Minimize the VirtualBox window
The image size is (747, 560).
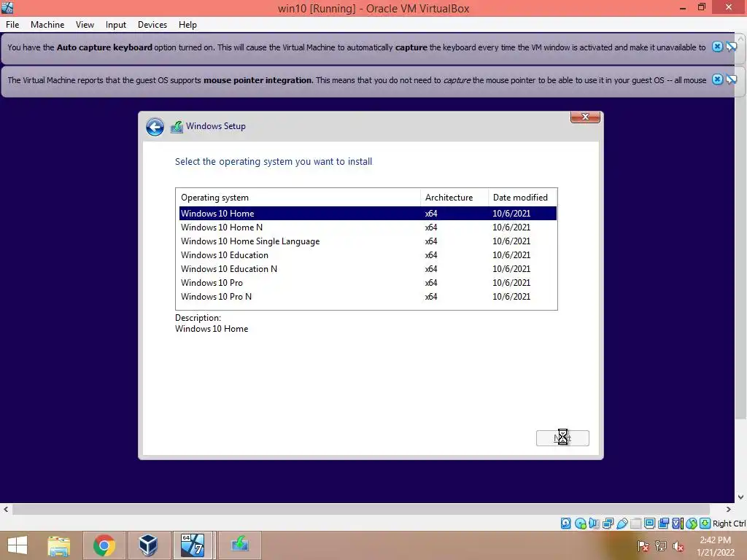[683, 7]
